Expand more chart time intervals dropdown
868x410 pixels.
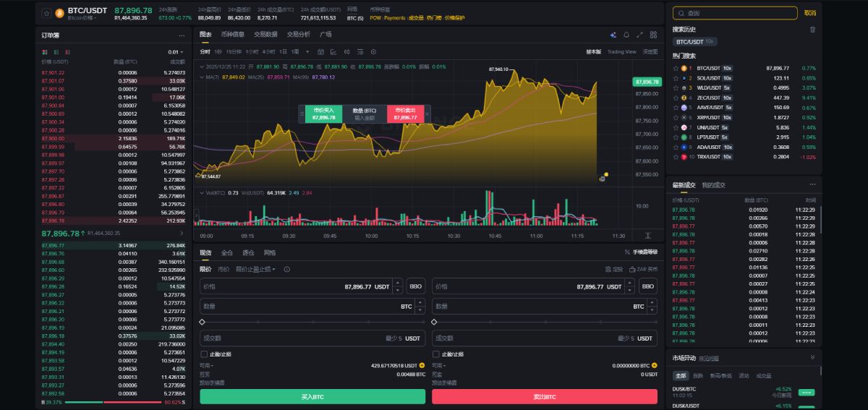click(307, 52)
